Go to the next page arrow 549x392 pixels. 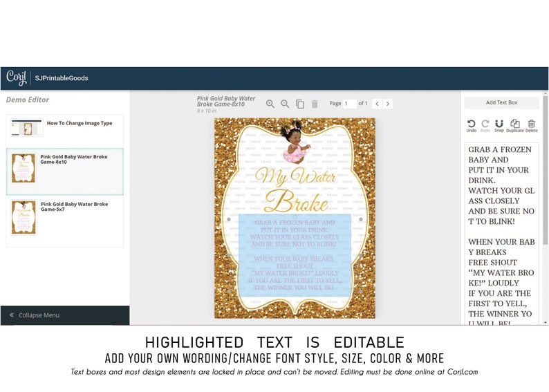tap(388, 104)
